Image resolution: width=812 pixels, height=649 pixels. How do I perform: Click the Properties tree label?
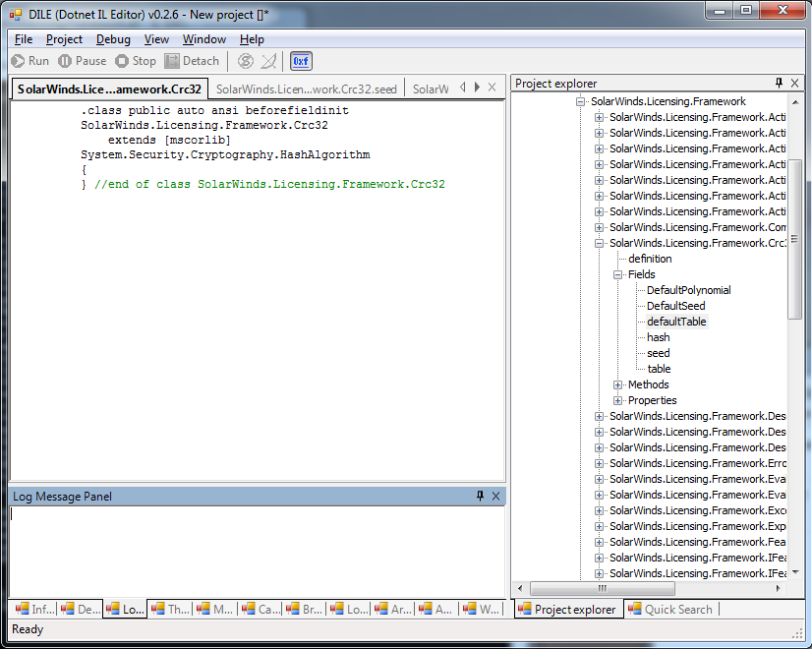[x=652, y=400]
